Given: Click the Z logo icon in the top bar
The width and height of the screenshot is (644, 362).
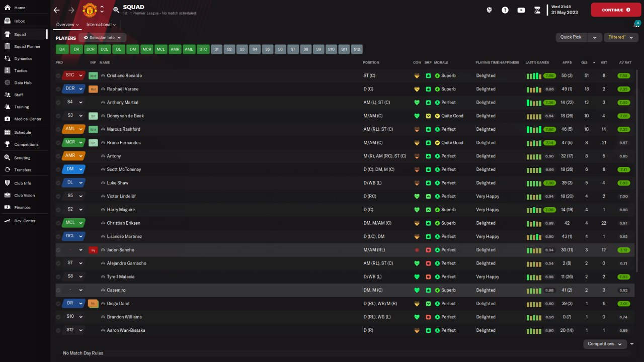Looking at the screenshot, I should pyautogui.click(x=537, y=10).
